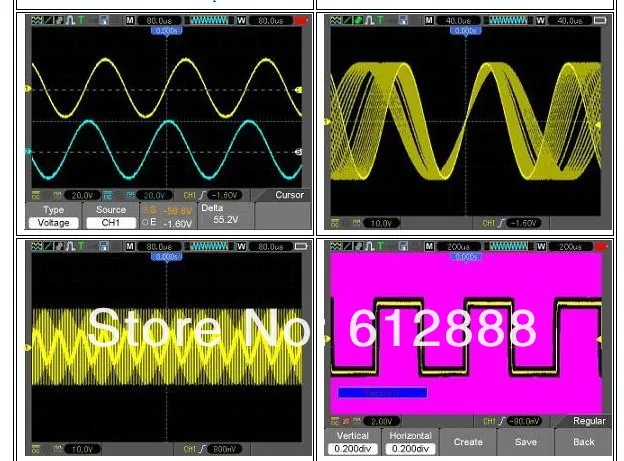Select the E cursor radio option at -1.60V
Image resolution: width=624 pixels, height=461 pixels.
point(168,223)
